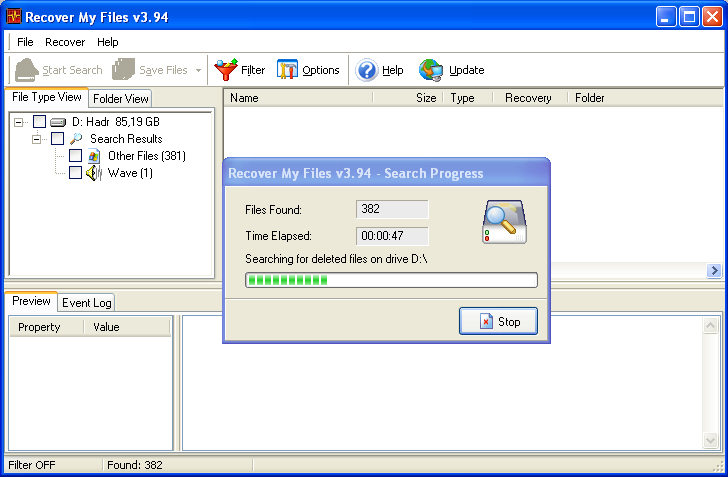The width and height of the screenshot is (728, 477).
Task: Click preview pane scroll up arrow
Action: pyautogui.click(x=710, y=326)
